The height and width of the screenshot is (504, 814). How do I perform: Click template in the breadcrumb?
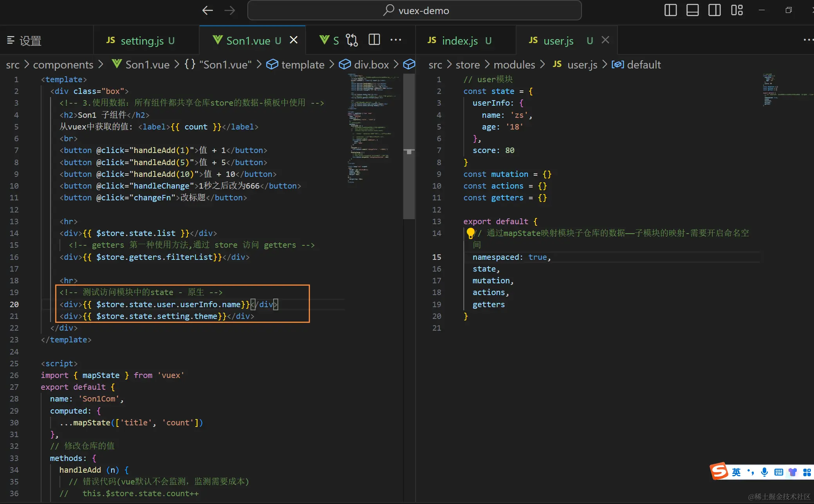(x=303, y=65)
